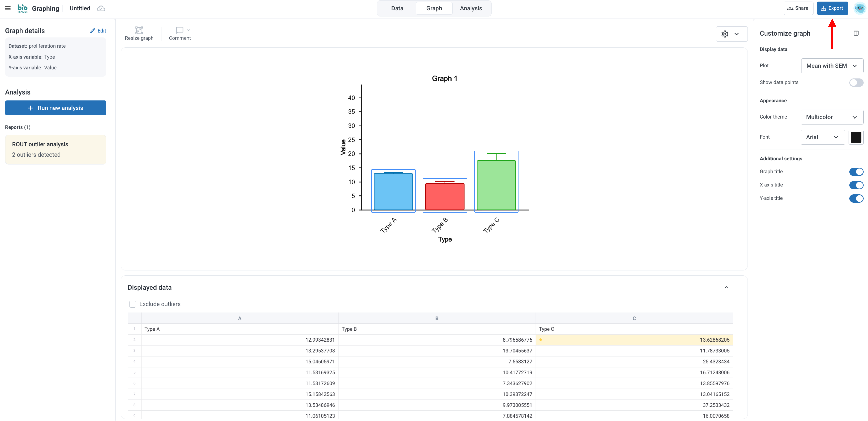Image resolution: width=868 pixels, height=421 pixels.
Task: Open the Comment tool
Action: pyautogui.click(x=180, y=34)
